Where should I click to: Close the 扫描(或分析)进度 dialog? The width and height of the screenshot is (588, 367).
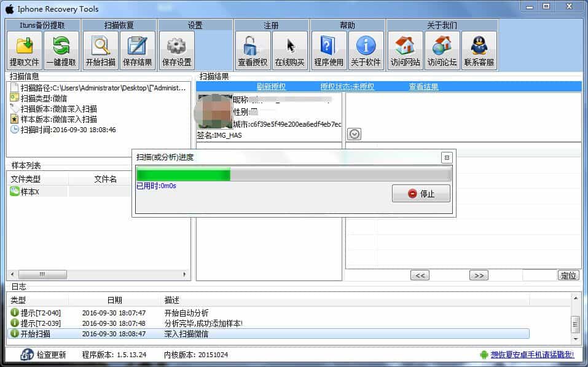pos(447,157)
